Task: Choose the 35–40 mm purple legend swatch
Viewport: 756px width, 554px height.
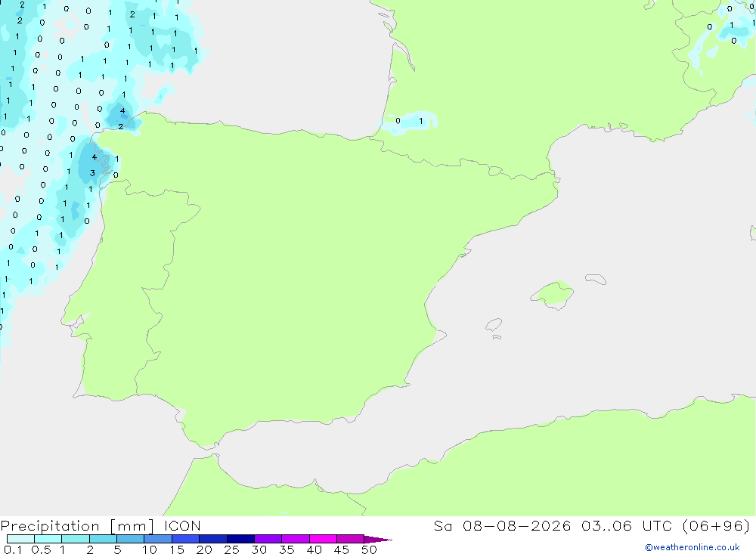Action: [295, 539]
